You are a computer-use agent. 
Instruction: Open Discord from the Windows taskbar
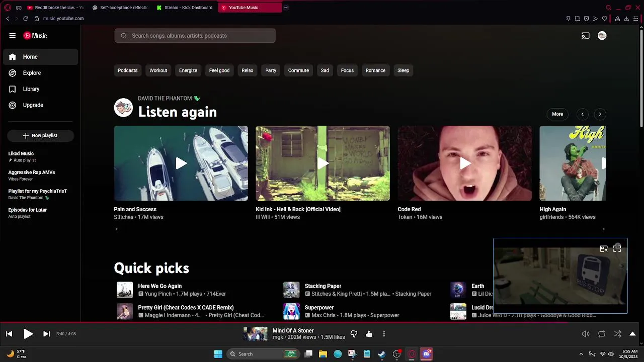pyautogui.click(x=427, y=354)
